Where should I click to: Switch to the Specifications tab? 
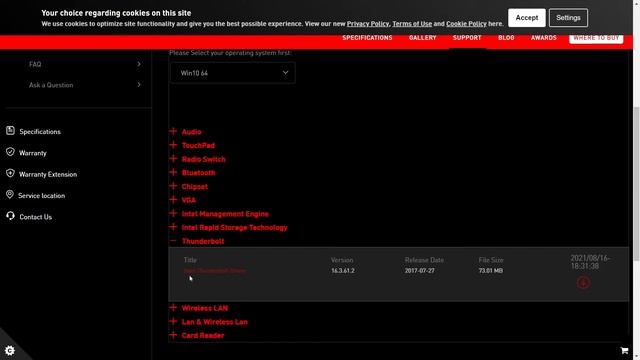(x=367, y=38)
